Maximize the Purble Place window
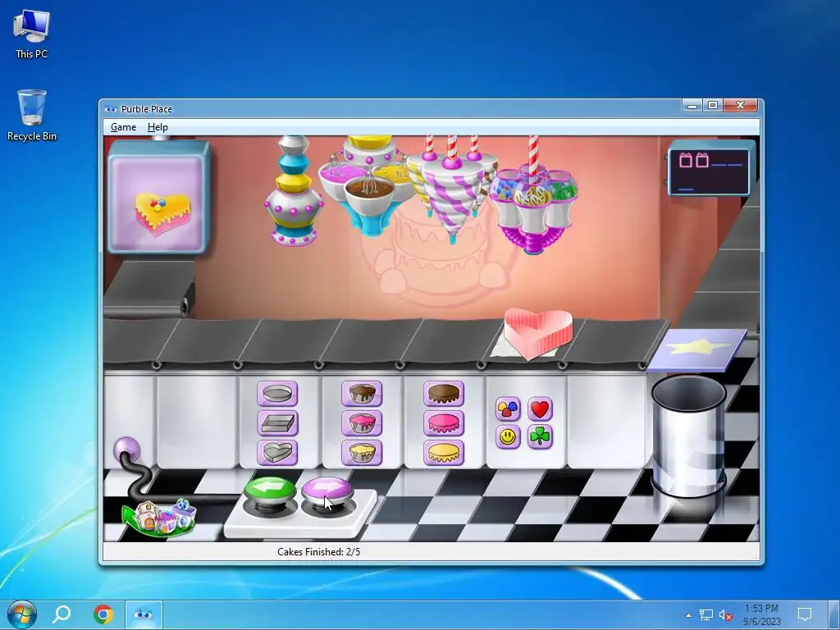The image size is (840, 630). point(713,106)
